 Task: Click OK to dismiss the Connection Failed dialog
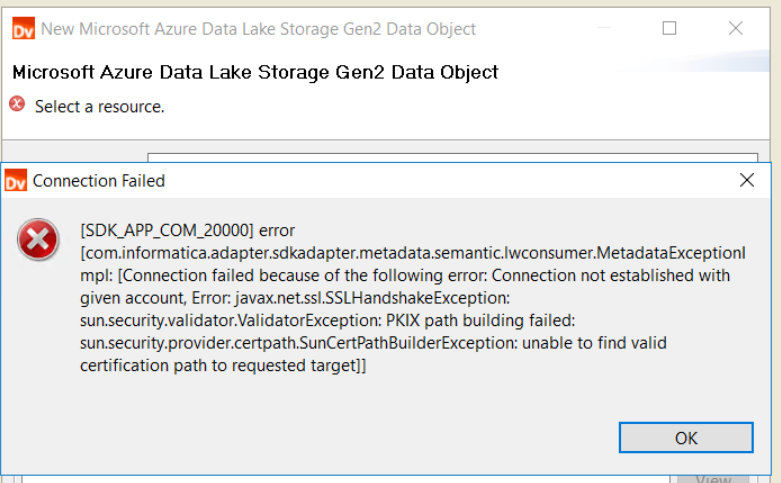[686, 438]
